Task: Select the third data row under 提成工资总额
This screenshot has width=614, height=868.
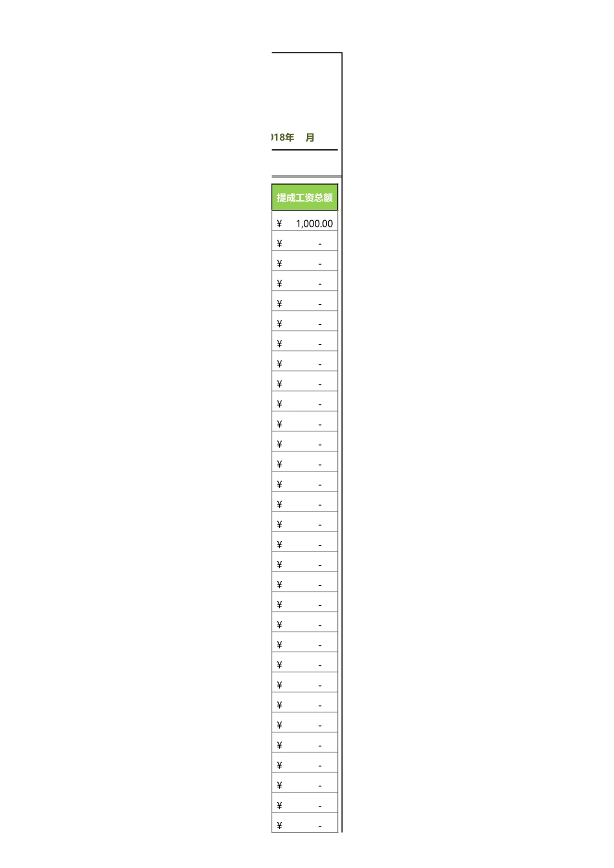Action: 305,263
